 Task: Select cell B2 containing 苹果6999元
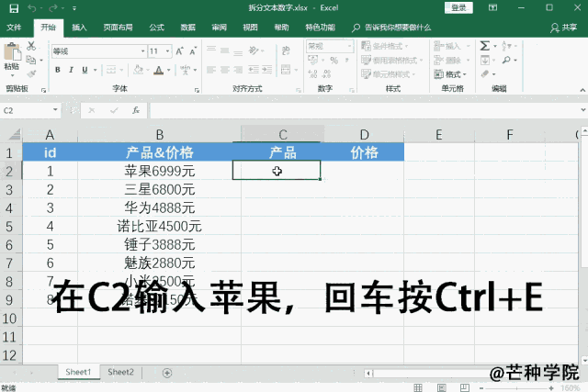(160, 170)
